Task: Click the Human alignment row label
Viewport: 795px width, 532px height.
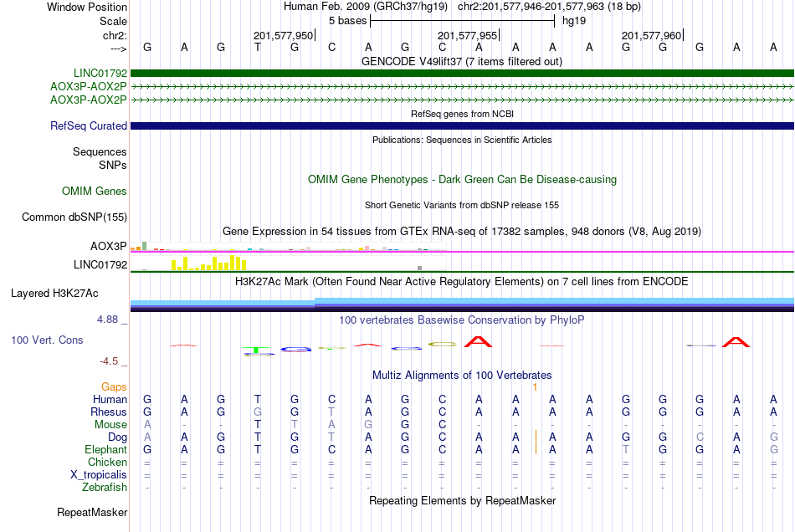Action: tap(110, 399)
